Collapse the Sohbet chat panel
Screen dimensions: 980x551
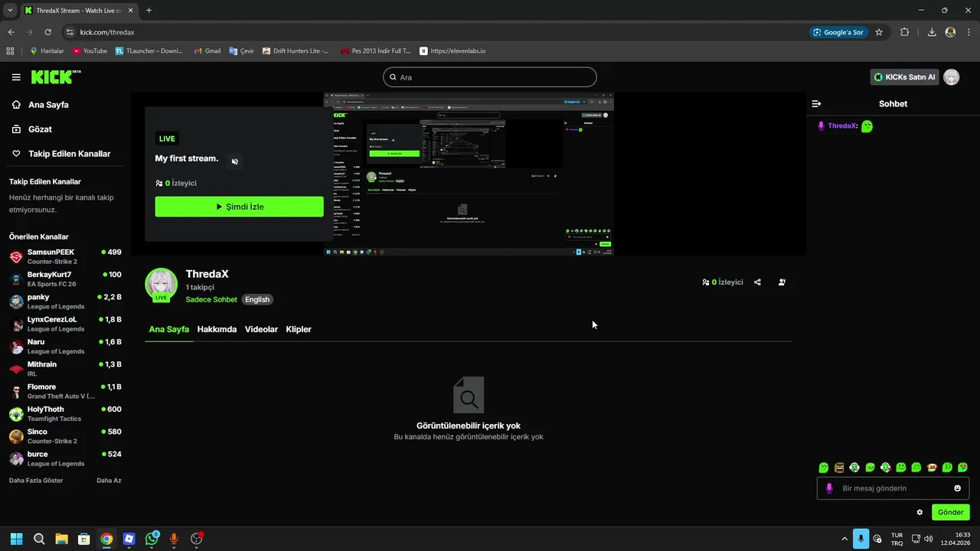coord(816,103)
